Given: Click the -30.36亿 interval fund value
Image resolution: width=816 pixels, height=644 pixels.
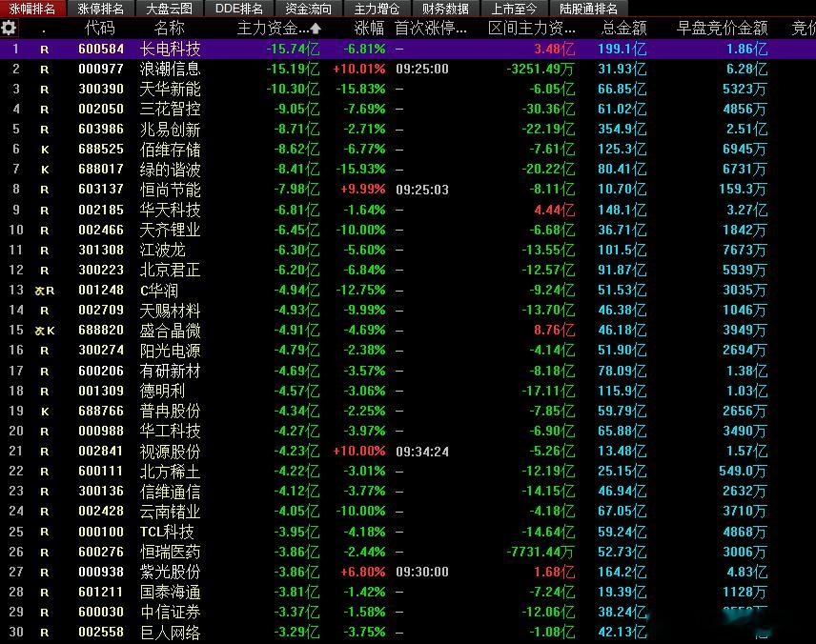Looking at the screenshot, I should coord(548,110).
